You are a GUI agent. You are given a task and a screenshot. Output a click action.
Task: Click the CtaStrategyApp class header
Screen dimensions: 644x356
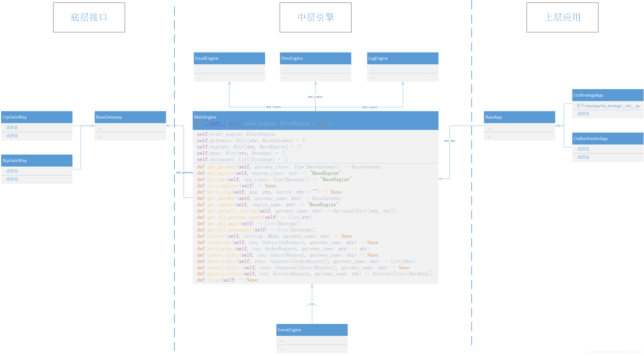pyautogui.click(x=608, y=95)
